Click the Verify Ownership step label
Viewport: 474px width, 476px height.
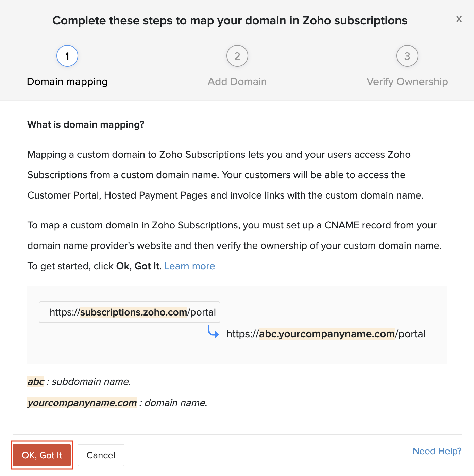coord(407,82)
